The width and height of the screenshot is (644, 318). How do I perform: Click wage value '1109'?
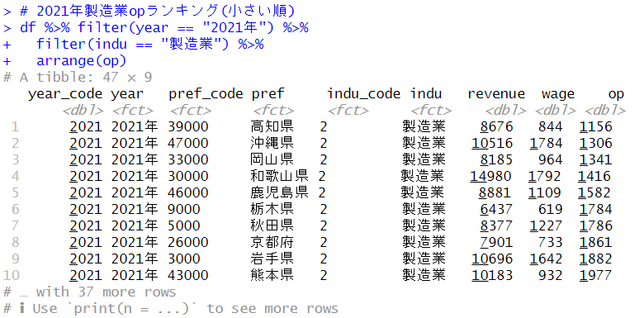545,192
